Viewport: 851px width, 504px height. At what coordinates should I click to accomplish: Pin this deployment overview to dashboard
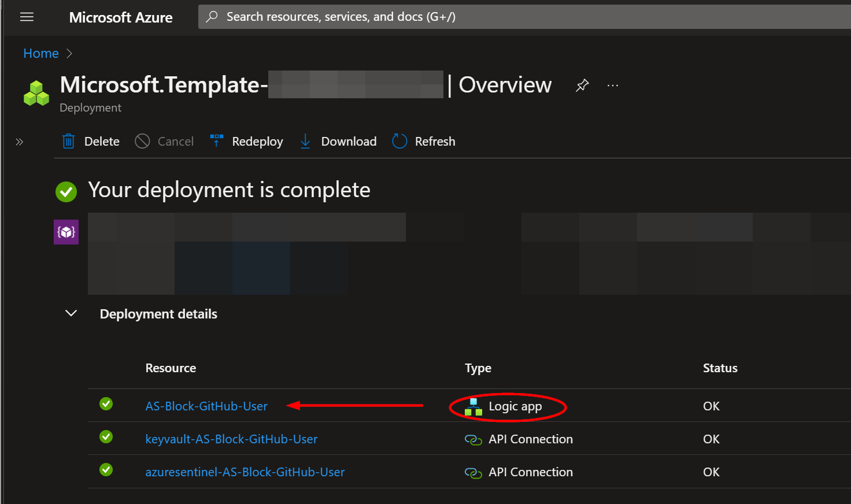582,86
